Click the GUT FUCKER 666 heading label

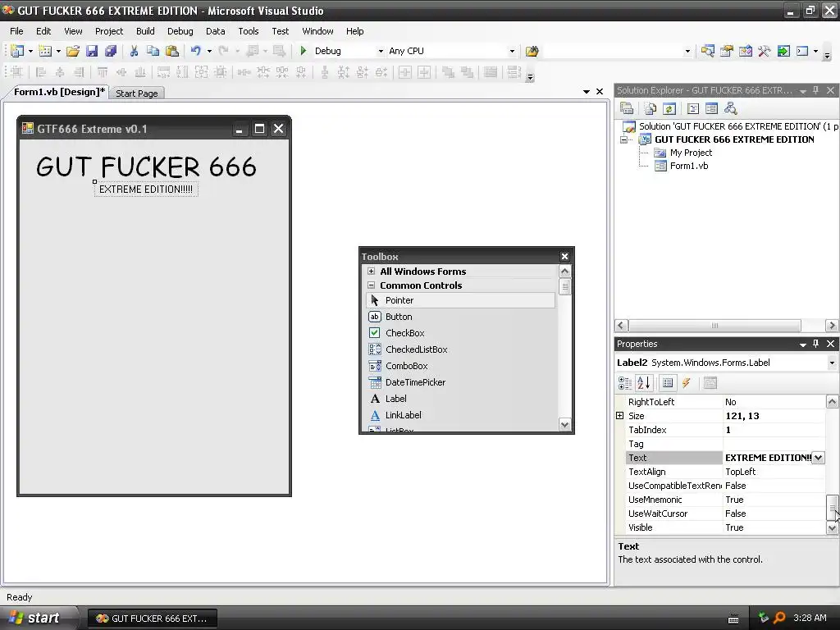pos(146,167)
